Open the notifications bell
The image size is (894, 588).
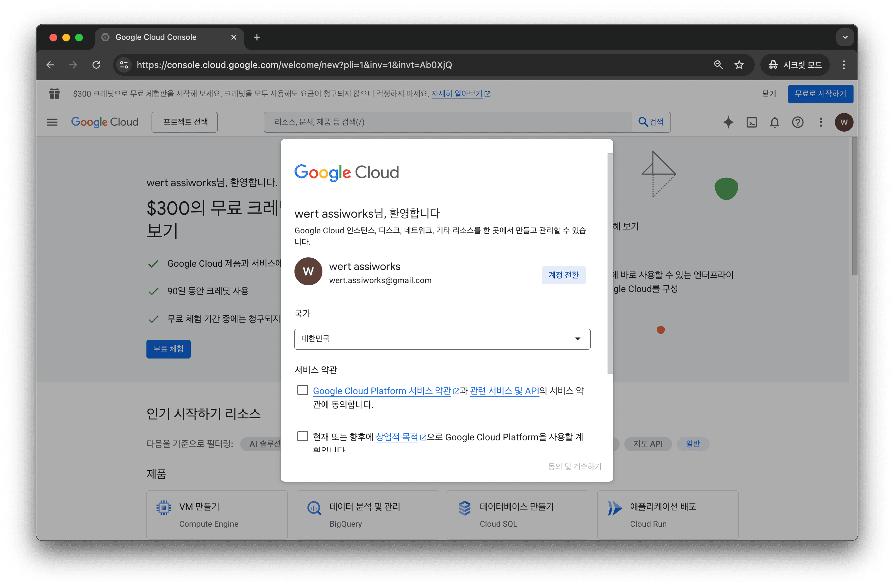tap(775, 122)
